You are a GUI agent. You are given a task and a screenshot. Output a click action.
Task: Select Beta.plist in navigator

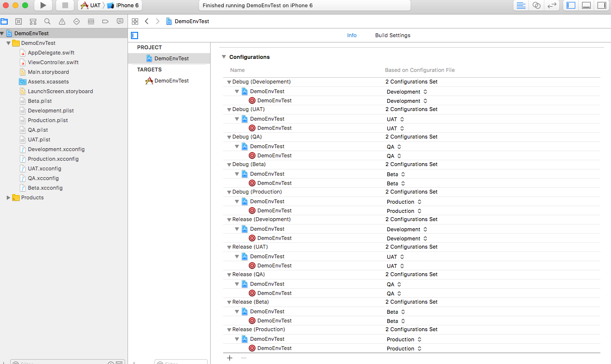40,101
